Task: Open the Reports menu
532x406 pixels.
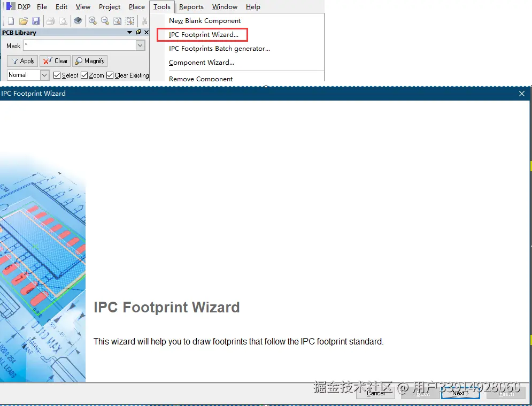Action: pyautogui.click(x=191, y=7)
